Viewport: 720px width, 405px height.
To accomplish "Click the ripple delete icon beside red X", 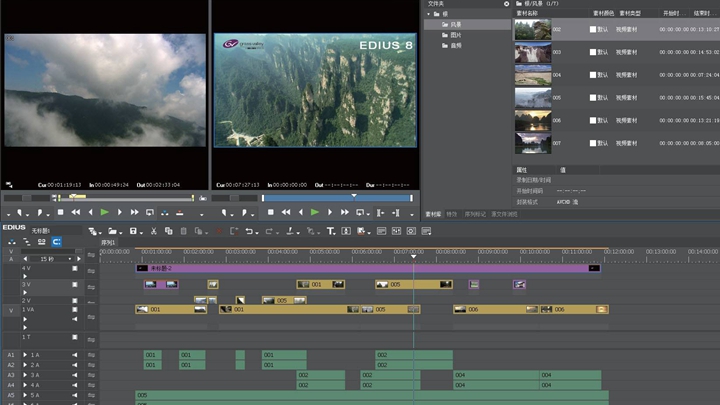I will tap(234, 231).
